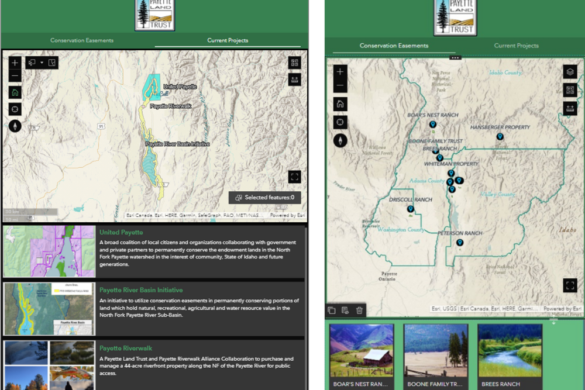Zoom in on the Current Projects map
Viewport: 585px width, 390px height.
[15, 63]
